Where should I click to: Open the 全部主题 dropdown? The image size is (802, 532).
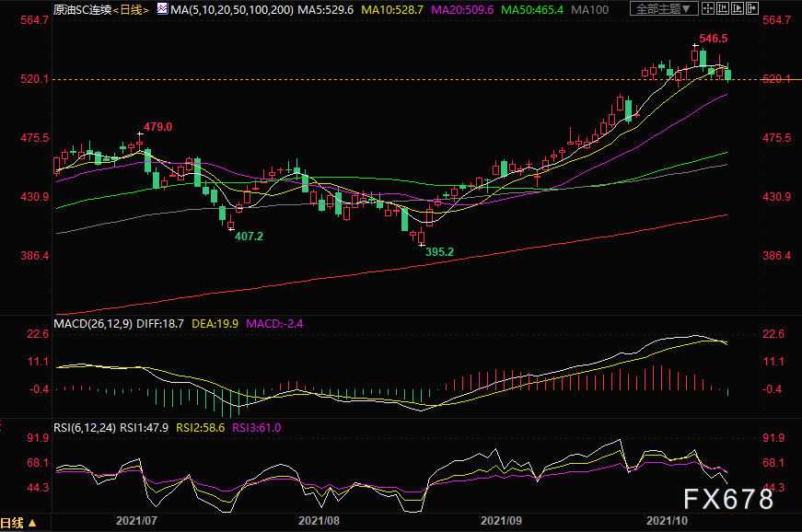[x=660, y=9]
